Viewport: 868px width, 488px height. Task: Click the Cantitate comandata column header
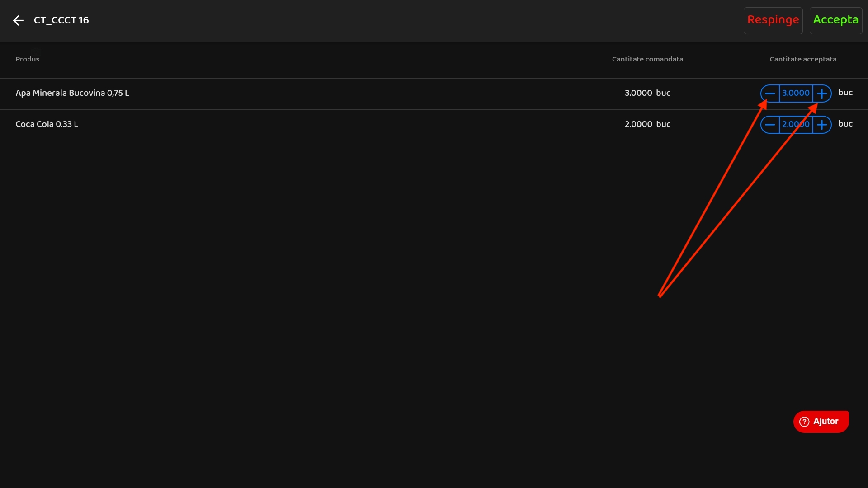coord(647,59)
